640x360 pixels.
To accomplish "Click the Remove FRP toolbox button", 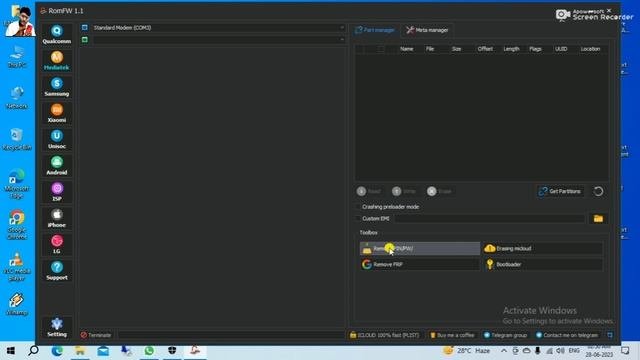I will click(420, 264).
